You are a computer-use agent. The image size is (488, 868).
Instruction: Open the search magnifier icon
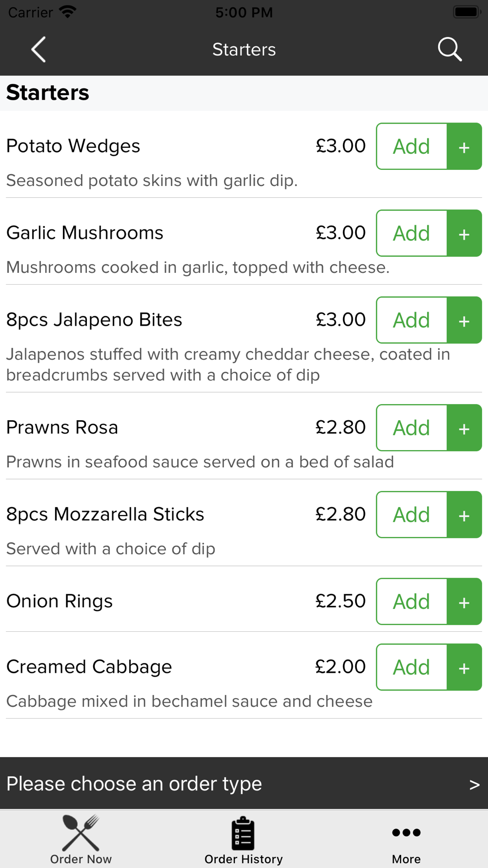pyautogui.click(x=449, y=49)
